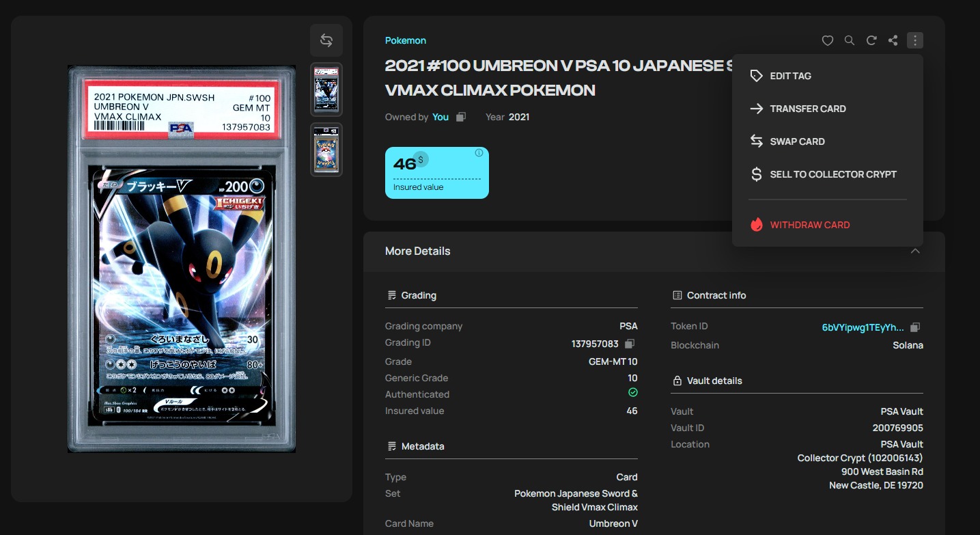The height and width of the screenshot is (535, 980).
Task: Click the Umbreon V card name value
Action: coord(613,523)
